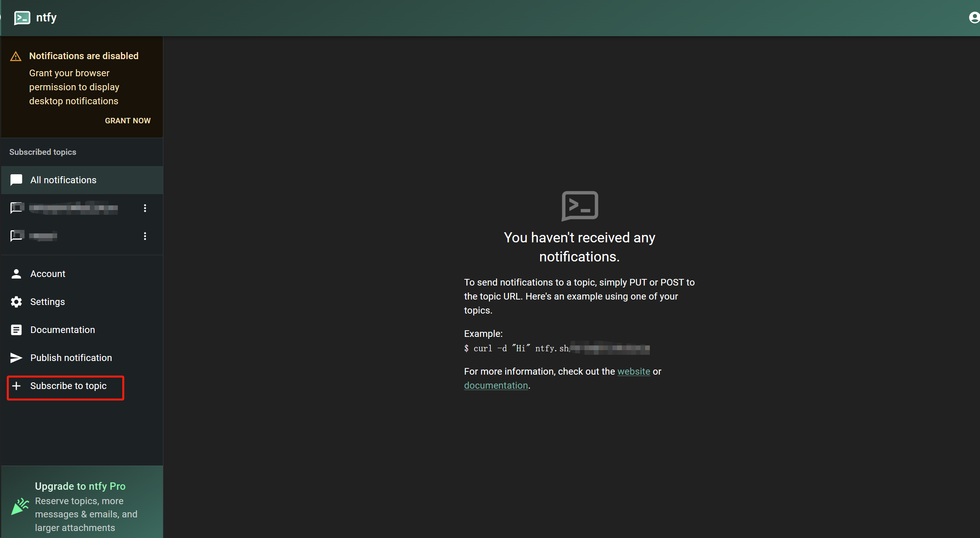Open three-dot menu for first subscribed topic
Screen dimensions: 980x538
(x=145, y=208)
